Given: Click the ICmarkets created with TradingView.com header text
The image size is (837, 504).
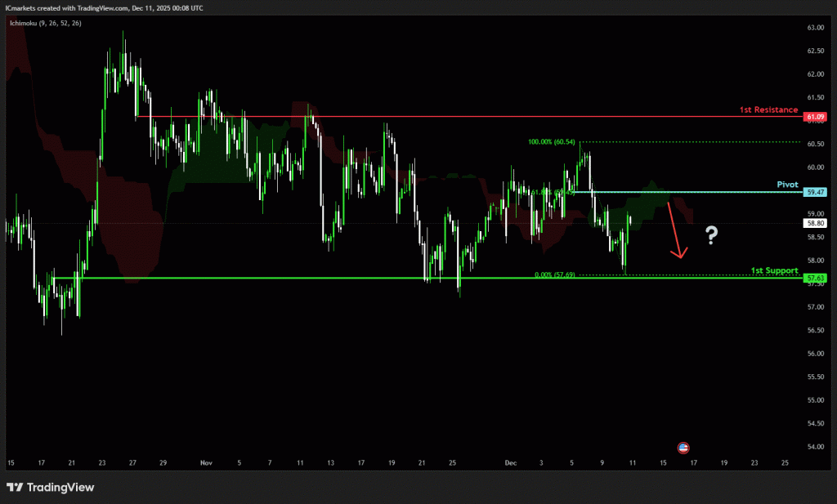Looking at the screenshot, I should click(105, 7).
